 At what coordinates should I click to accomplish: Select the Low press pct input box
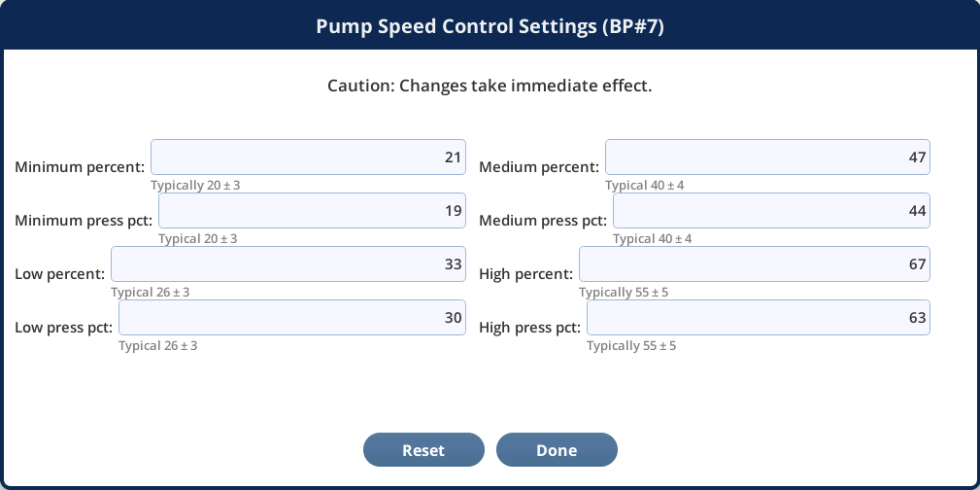(292, 318)
